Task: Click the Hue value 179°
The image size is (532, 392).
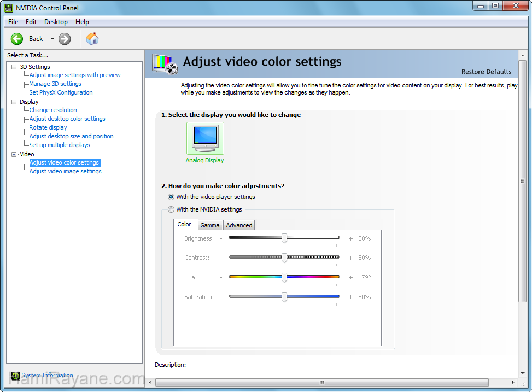Action: [364, 277]
